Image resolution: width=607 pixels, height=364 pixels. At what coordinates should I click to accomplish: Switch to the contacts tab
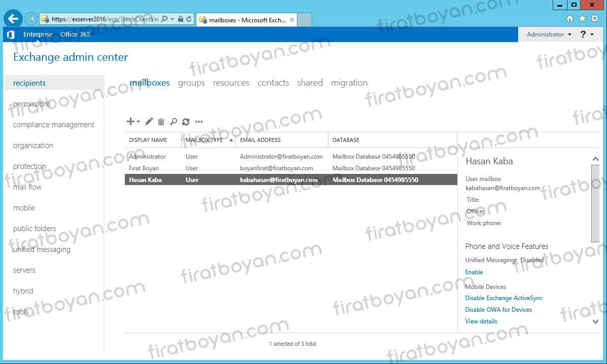pyautogui.click(x=274, y=83)
